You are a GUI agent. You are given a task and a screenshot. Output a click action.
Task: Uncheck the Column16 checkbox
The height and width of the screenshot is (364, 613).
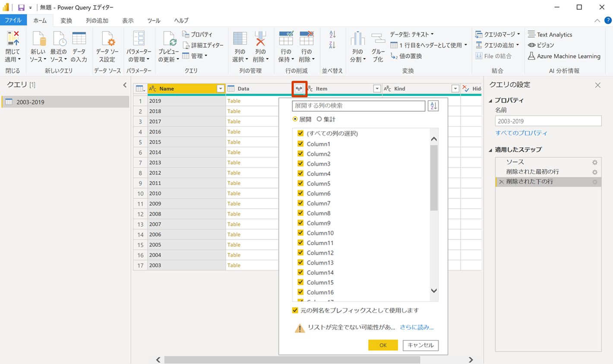300,292
